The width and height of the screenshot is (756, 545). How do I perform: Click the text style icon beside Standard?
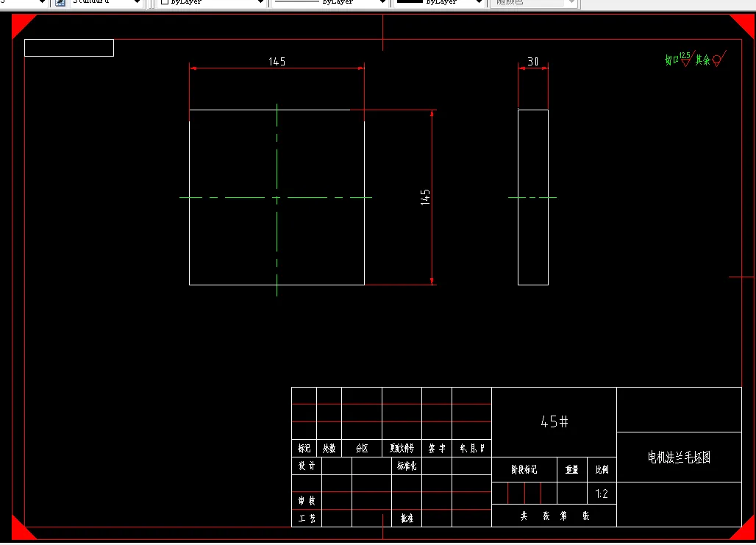60,2
